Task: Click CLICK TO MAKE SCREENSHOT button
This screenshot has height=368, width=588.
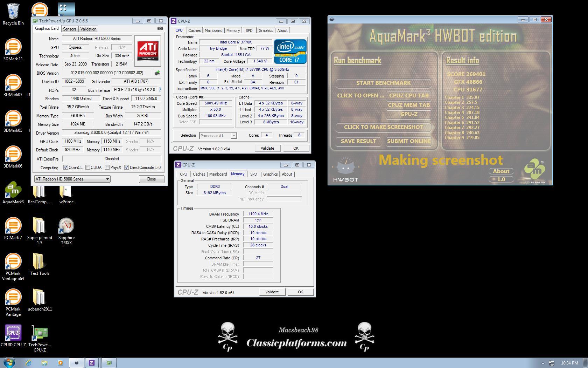Action: (x=383, y=127)
